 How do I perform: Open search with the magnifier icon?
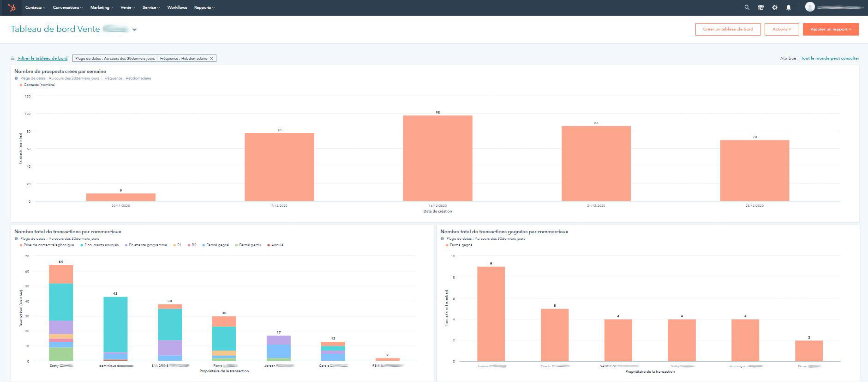coord(747,7)
